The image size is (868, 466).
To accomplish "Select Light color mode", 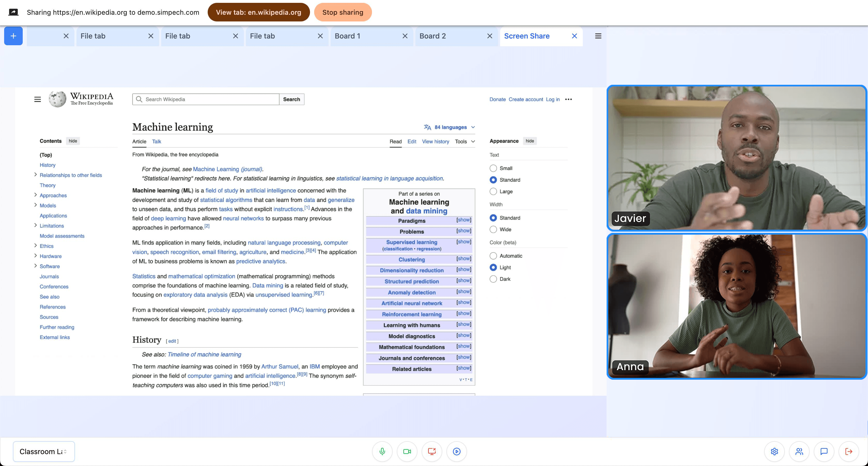I will pos(493,267).
